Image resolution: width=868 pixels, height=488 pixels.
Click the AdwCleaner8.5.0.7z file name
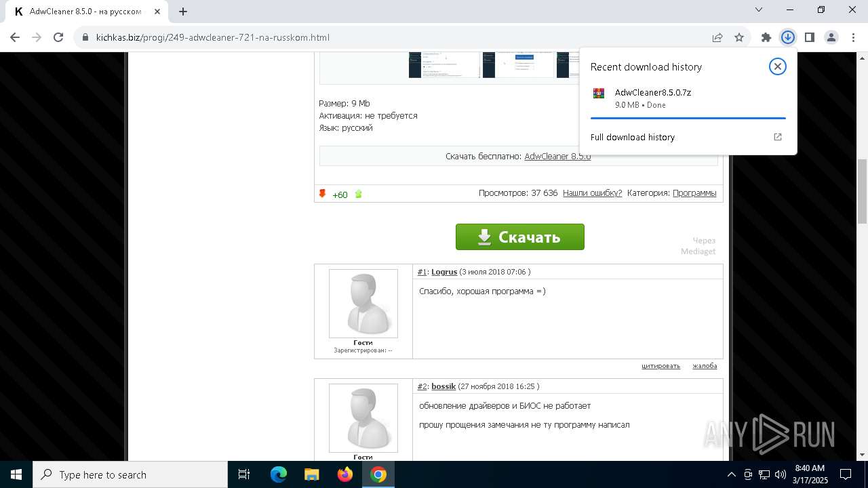pyautogui.click(x=653, y=92)
